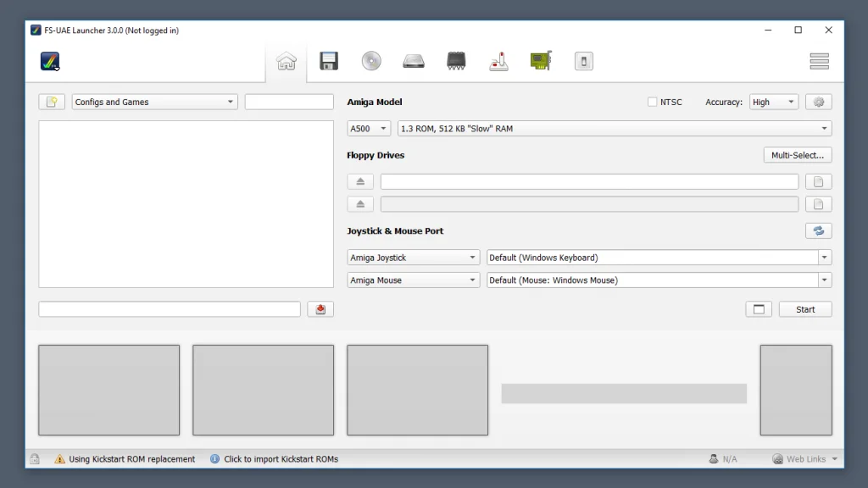Open the Amiga Mouse port type dropdown

[414, 280]
